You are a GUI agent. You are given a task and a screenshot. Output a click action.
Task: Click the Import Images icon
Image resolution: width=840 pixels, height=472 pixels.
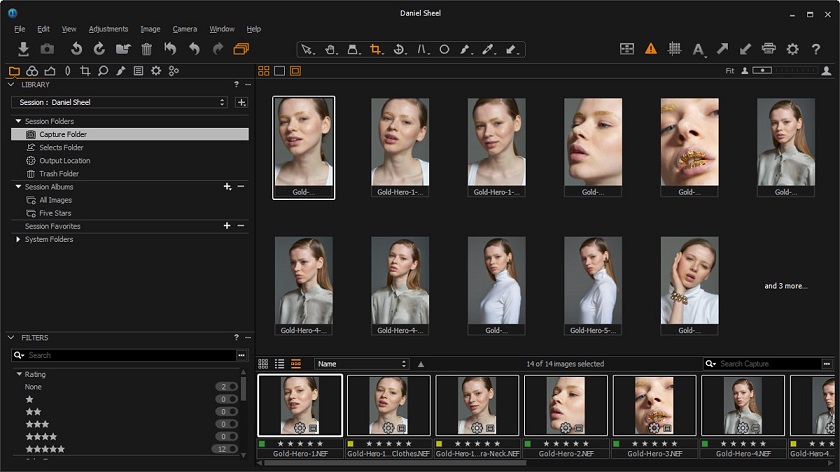(23, 48)
